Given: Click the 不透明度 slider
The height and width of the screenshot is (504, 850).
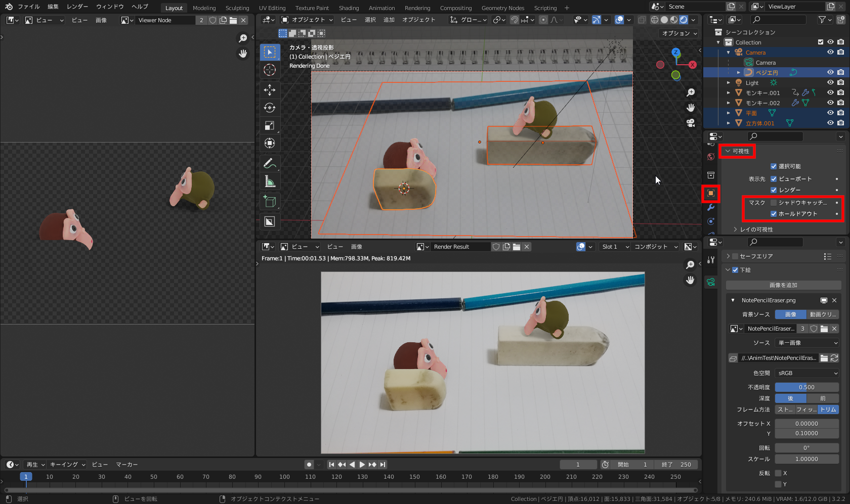Looking at the screenshot, I should point(806,387).
